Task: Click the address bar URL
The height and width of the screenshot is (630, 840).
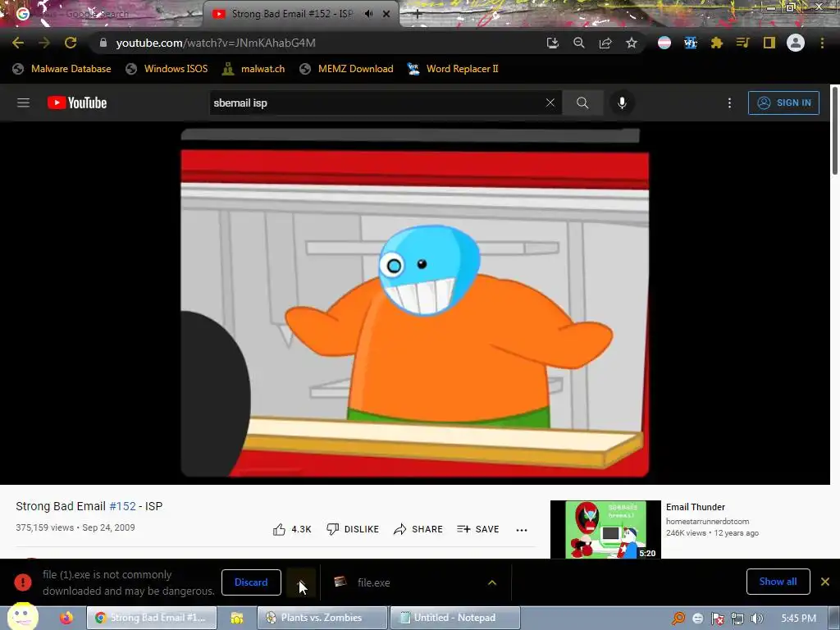Action: click(x=216, y=43)
